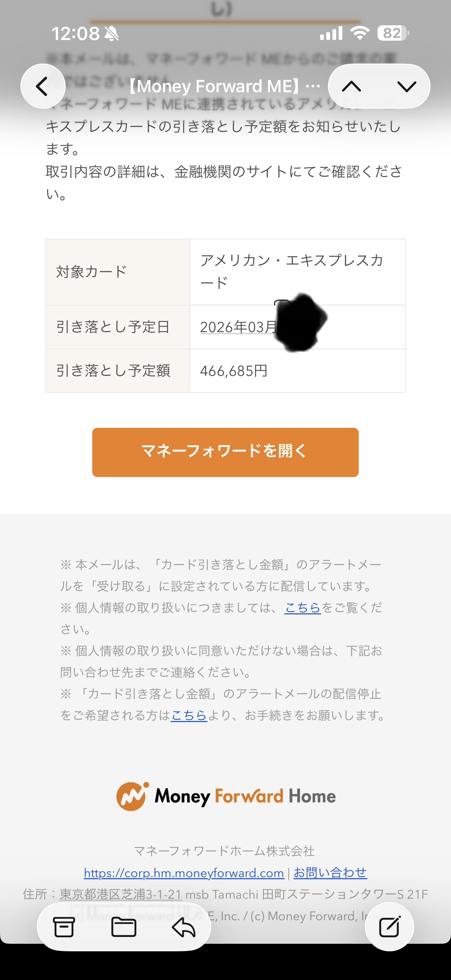The width and height of the screenshot is (451, 980).
Task: Open the こちら privacy policy link
Action: click(x=303, y=608)
